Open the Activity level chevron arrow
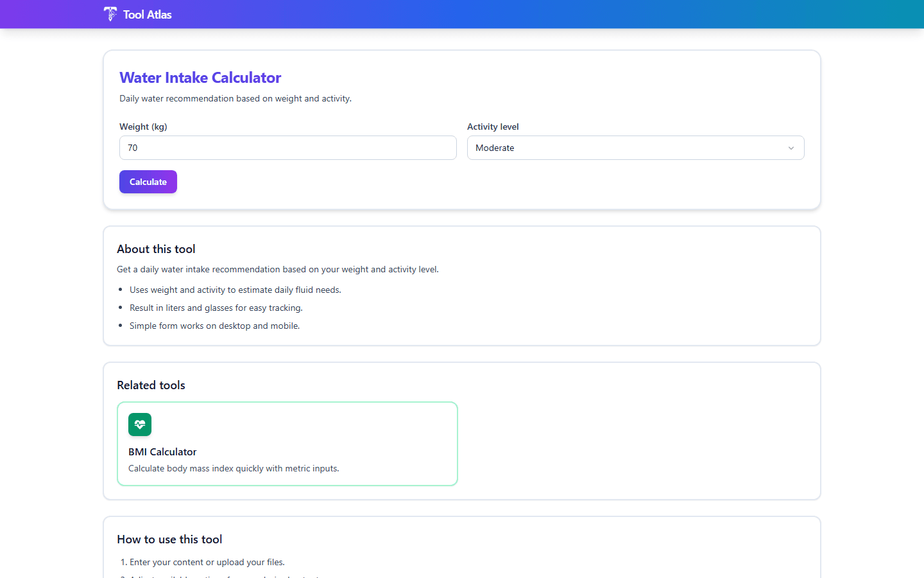 (x=791, y=148)
